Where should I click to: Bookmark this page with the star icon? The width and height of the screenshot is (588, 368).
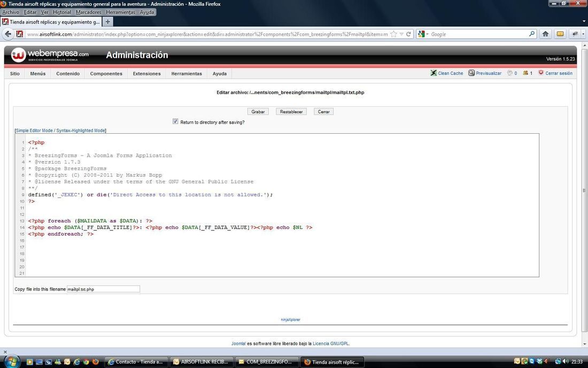[x=393, y=34]
